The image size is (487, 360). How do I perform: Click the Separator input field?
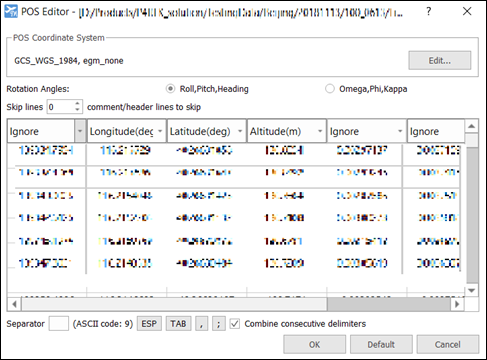(x=59, y=324)
